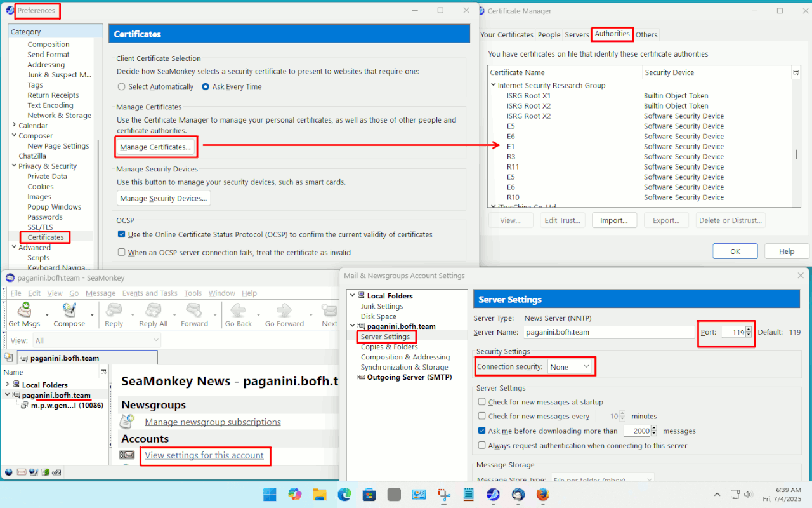
Task: Open the Connection security dropdown
Action: tap(570, 367)
